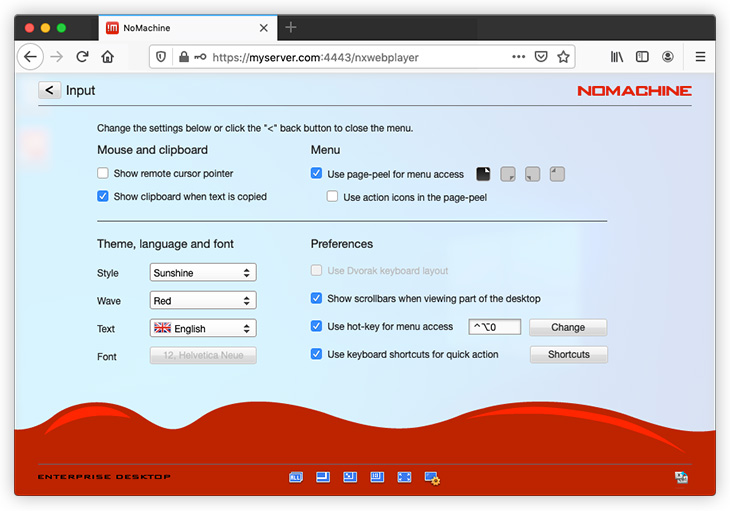Expand the Style dropdown showing Sunshine
This screenshot has height=511, width=730.
point(203,272)
